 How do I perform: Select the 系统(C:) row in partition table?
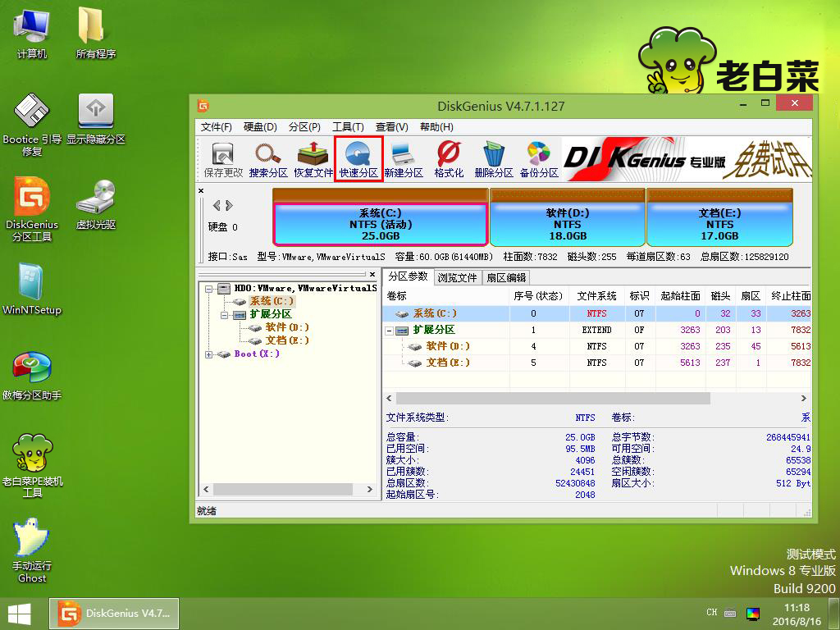[x=597, y=313]
